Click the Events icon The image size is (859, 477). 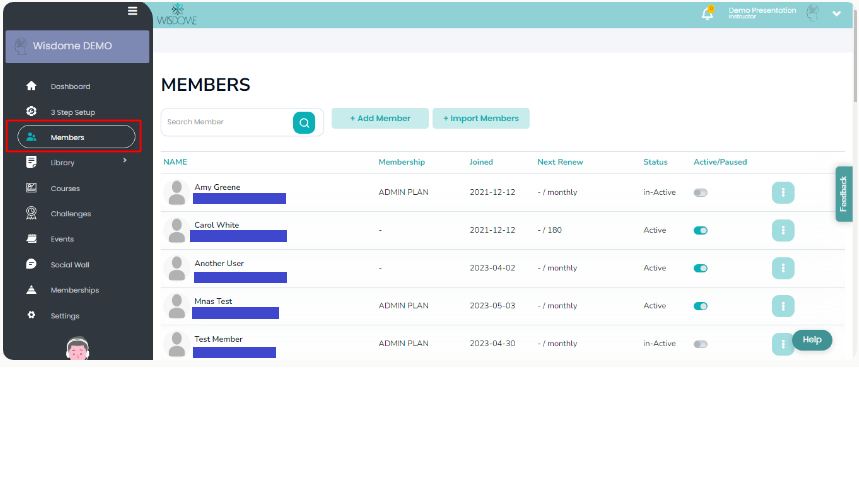tap(31, 239)
